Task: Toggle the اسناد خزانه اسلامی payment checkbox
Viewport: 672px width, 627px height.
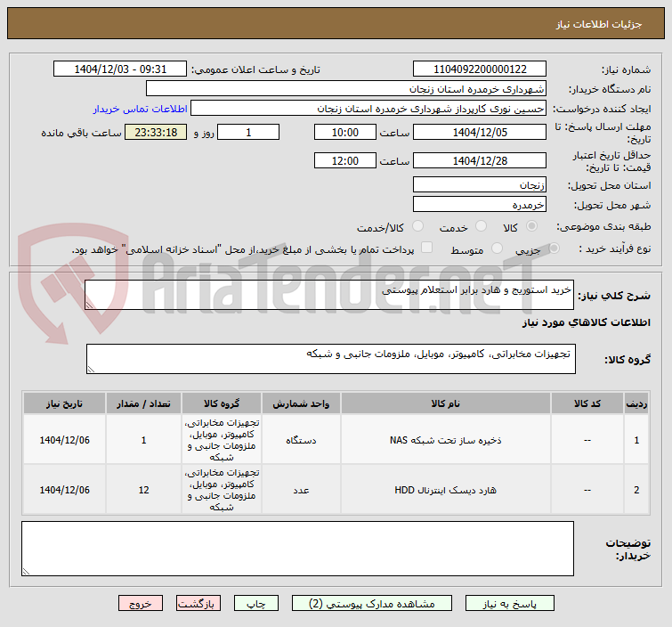Action: 427,248
